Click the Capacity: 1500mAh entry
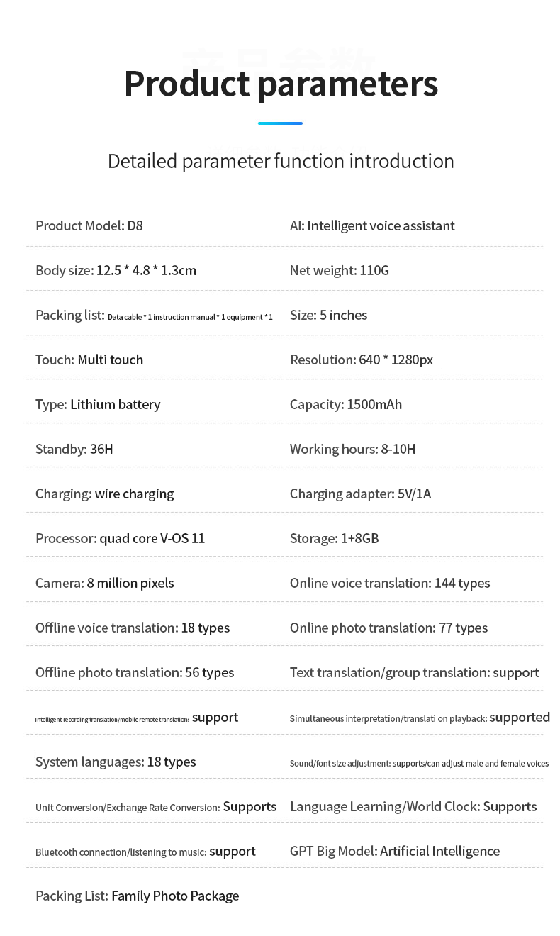The height and width of the screenshot is (936, 560). click(346, 404)
